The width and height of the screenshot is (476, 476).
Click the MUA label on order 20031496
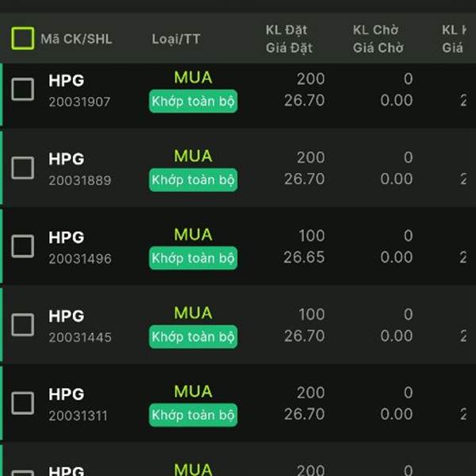[x=194, y=235]
